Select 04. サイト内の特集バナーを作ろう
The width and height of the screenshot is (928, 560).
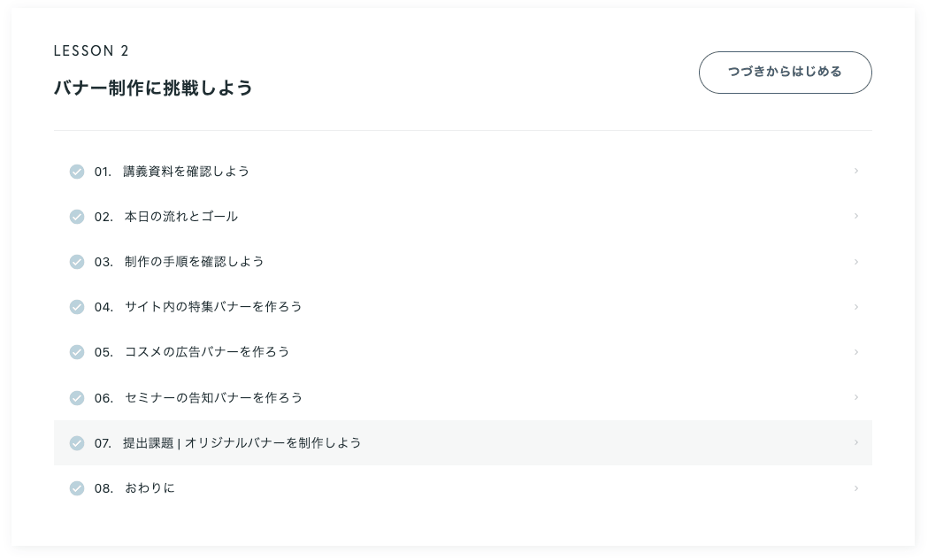[212, 307]
